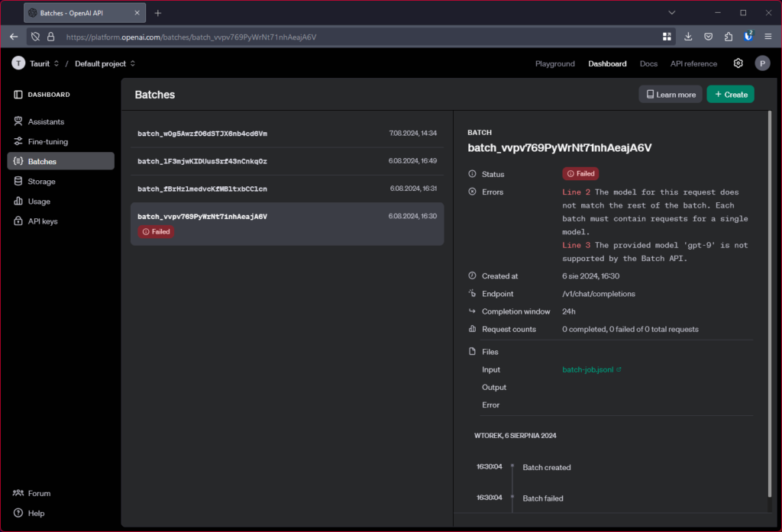Click the Batch created timeline entry
The height and width of the screenshot is (532, 782).
547,467
